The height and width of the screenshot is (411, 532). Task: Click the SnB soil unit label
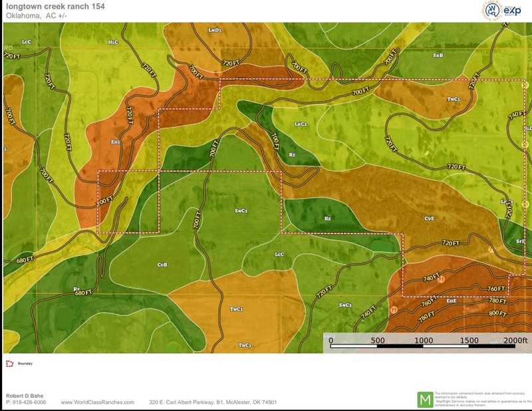(x=438, y=56)
